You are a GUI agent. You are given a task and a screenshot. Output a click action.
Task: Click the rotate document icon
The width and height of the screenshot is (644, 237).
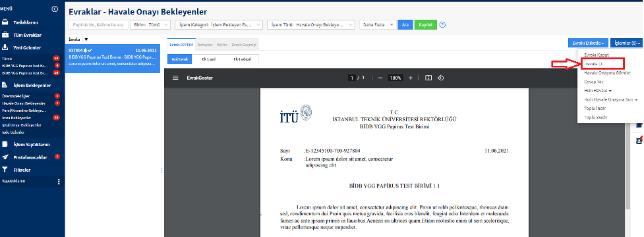tap(440, 78)
